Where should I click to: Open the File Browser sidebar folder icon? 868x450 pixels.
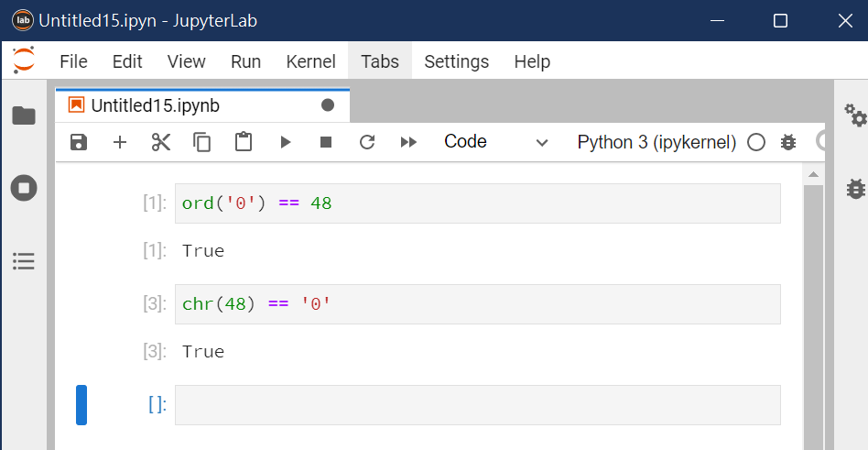[x=24, y=115]
